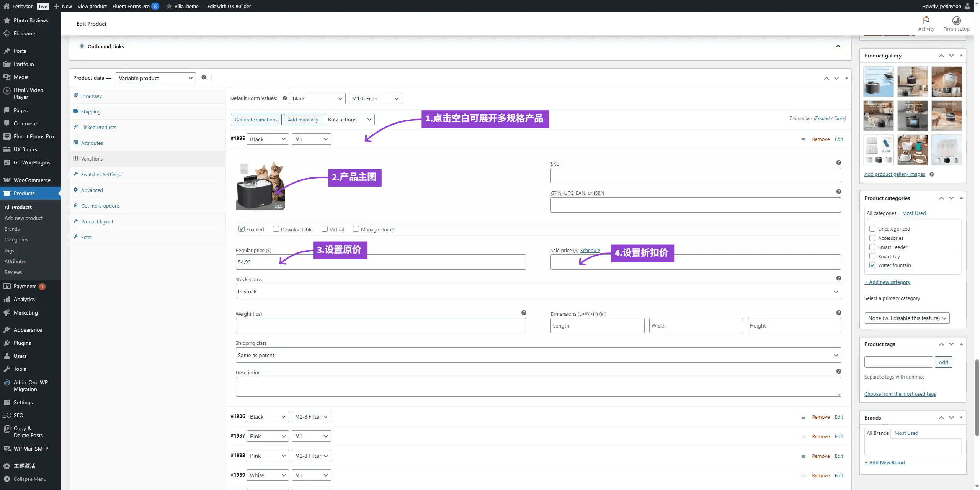Click the user avatar beside Howdy, petlayson
Viewport: 980px width, 490px height.
point(967,6)
